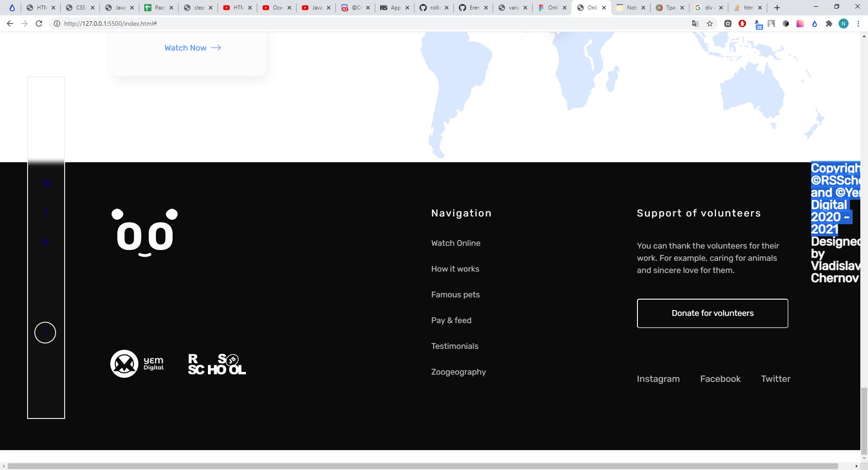This screenshot has height=470, width=868.
Task: Open the black cube extension icon
Action: (x=786, y=23)
